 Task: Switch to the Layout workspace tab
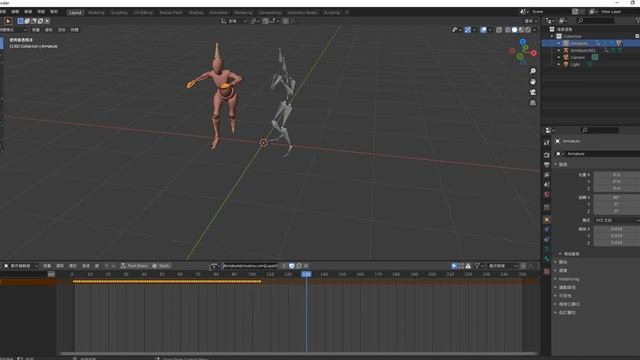coord(75,13)
